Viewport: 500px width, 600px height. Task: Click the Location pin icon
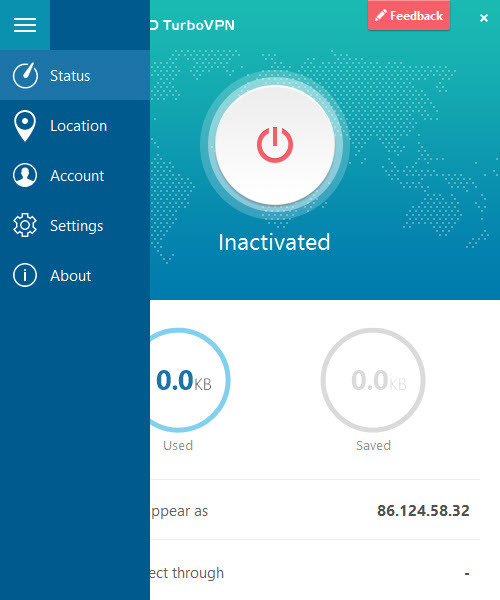[25, 126]
